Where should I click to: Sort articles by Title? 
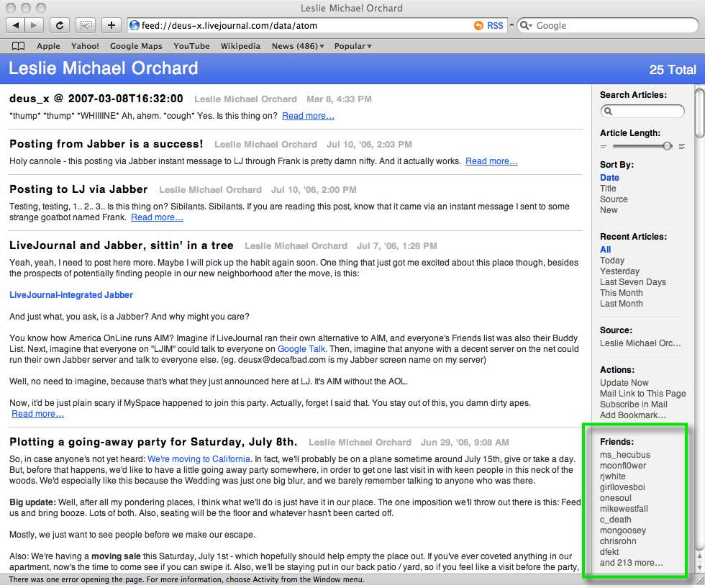click(608, 189)
